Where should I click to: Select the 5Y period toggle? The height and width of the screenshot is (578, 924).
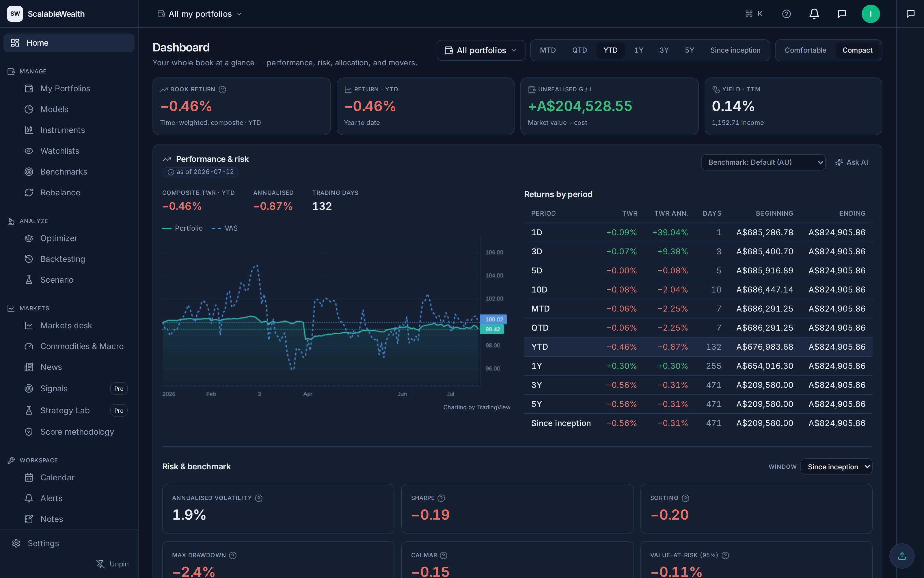(689, 50)
